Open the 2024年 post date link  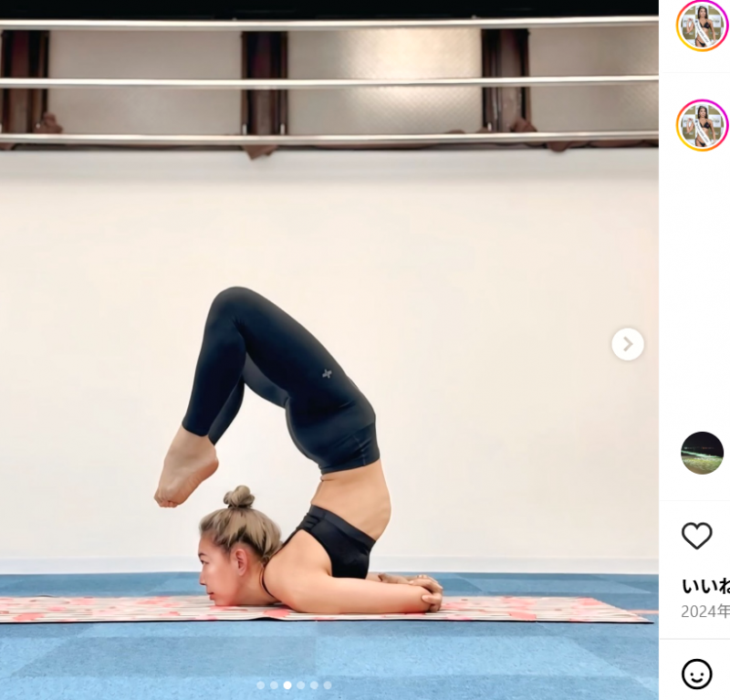tap(705, 611)
